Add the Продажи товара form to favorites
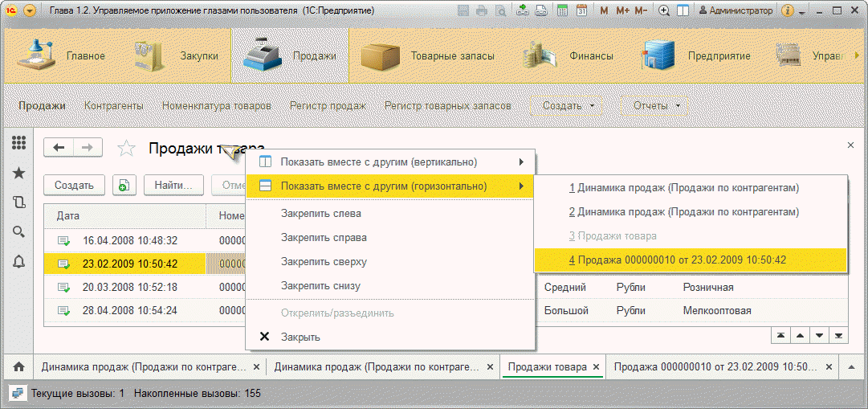Image resolution: width=868 pixels, height=409 pixels. [x=127, y=149]
